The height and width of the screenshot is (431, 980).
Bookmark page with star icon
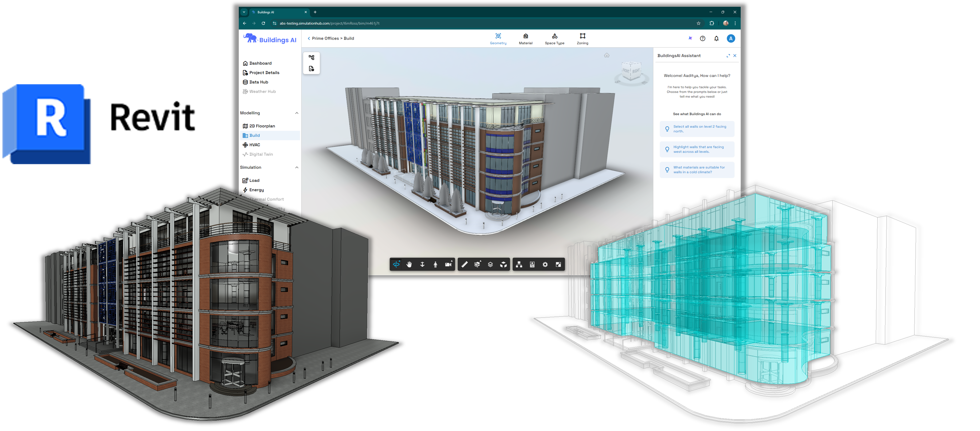[x=698, y=23]
